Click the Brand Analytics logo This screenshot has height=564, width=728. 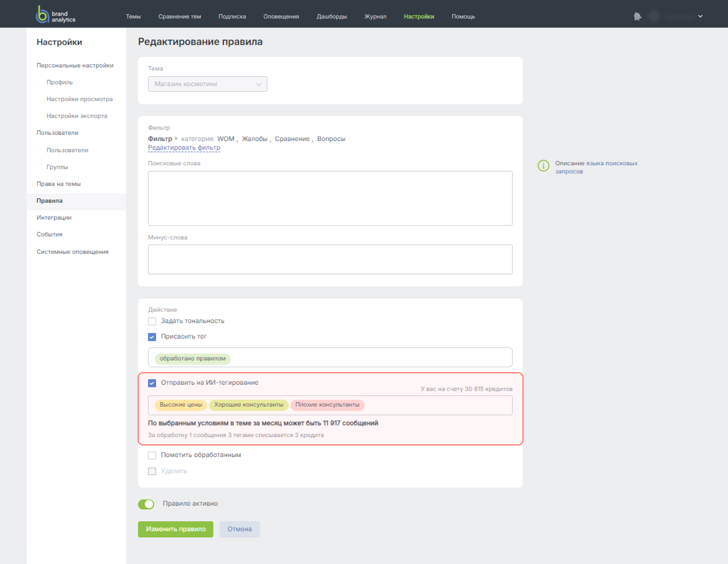click(56, 15)
